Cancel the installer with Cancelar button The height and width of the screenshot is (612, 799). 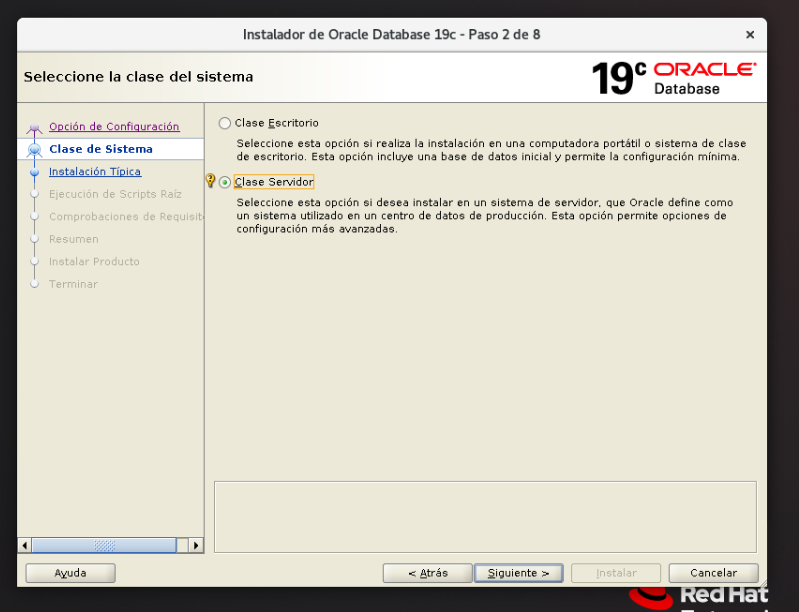[x=713, y=573]
